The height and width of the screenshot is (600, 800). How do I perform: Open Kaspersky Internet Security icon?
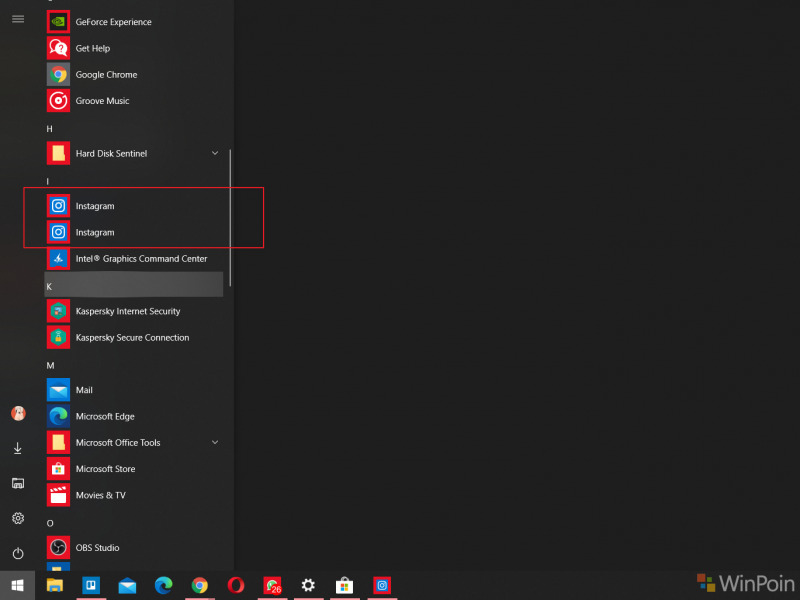[x=58, y=311]
